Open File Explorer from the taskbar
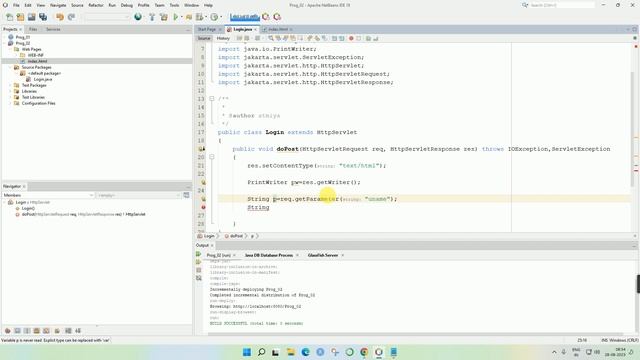Viewport: 640px width, 360px height. click(291, 352)
